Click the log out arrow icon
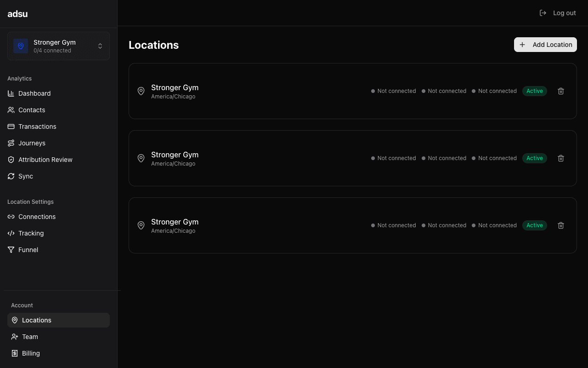Viewport: 588px width, 368px height. 543,13
